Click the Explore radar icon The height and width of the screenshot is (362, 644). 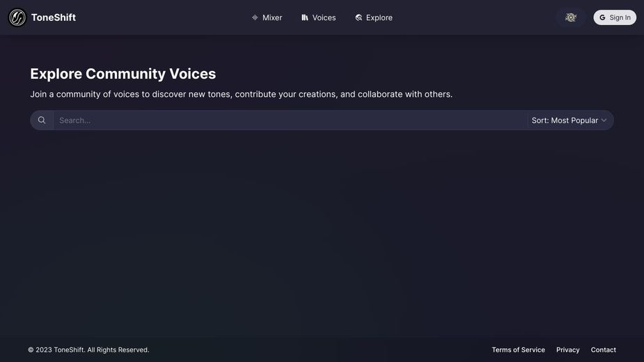point(359,17)
